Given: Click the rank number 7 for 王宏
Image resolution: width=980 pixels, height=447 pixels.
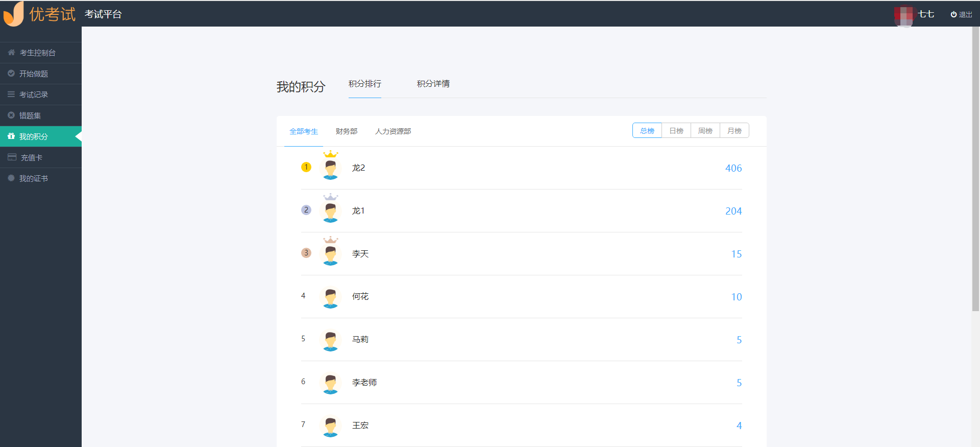Looking at the screenshot, I should pos(303,425).
